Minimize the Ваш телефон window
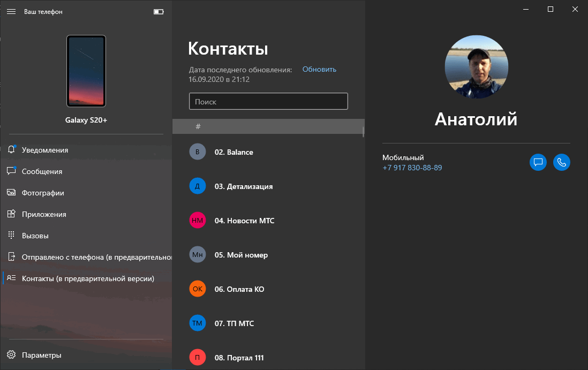This screenshot has height=370, width=588. [526, 10]
